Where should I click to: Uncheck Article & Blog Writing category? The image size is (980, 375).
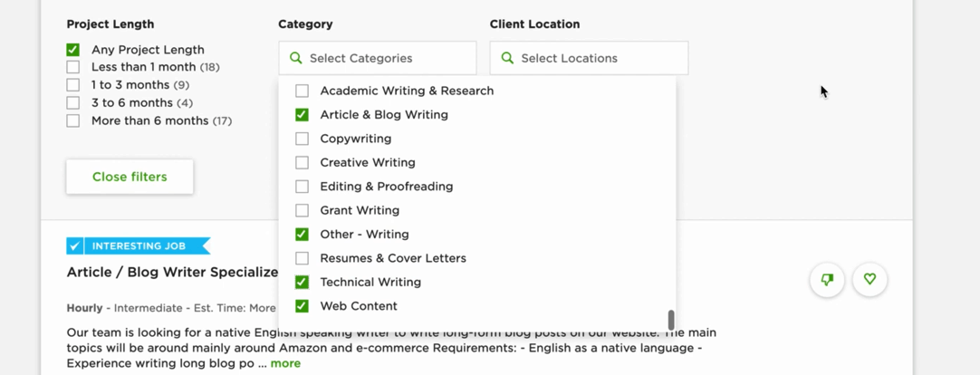pos(303,115)
